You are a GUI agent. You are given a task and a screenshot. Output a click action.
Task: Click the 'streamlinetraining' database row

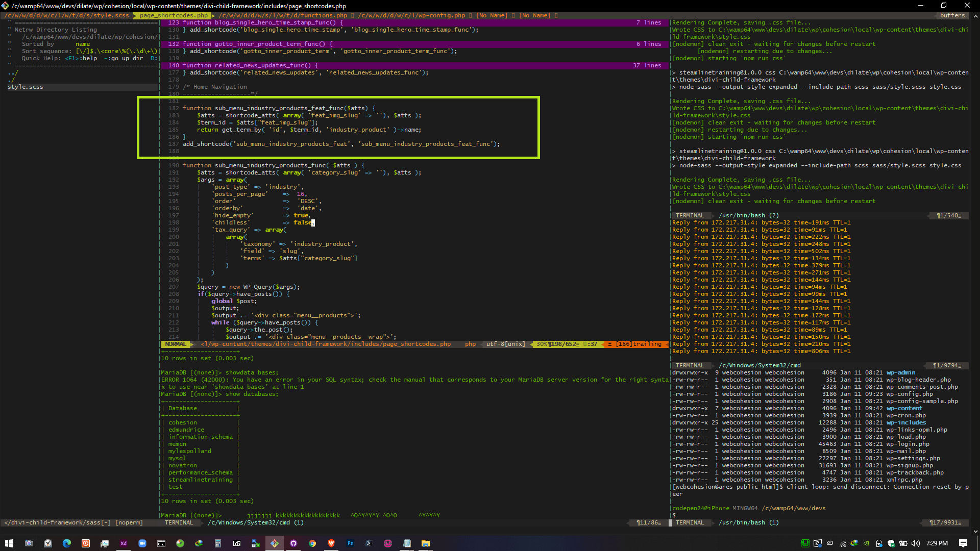[x=200, y=480]
